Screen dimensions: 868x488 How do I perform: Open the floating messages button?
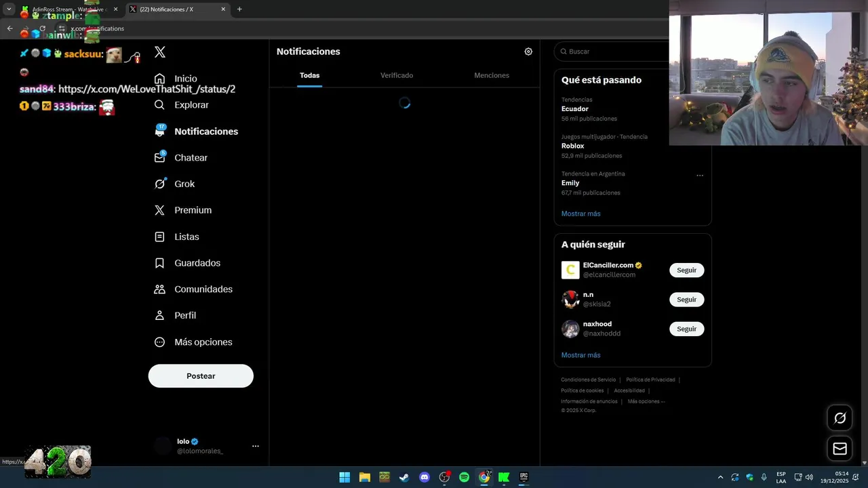tap(840, 449)
